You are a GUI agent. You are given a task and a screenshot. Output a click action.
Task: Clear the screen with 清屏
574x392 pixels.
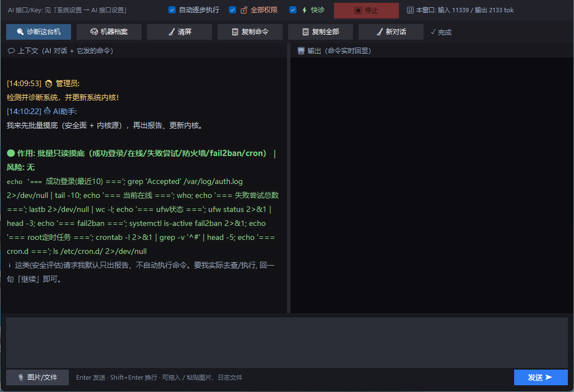[180, 32]
